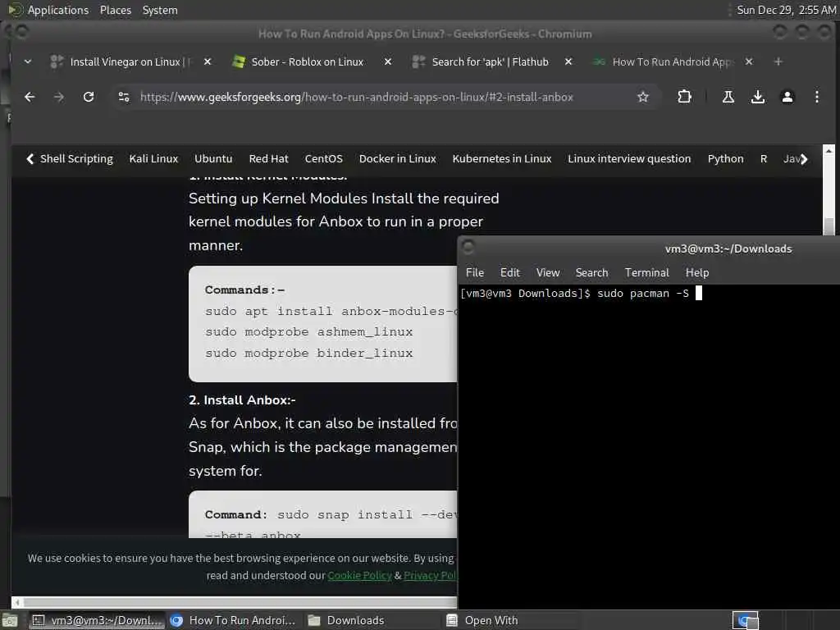This screenshot has width=840, height=630.
Task: Open Shell Scripting topic link
Action: [76, 158]
